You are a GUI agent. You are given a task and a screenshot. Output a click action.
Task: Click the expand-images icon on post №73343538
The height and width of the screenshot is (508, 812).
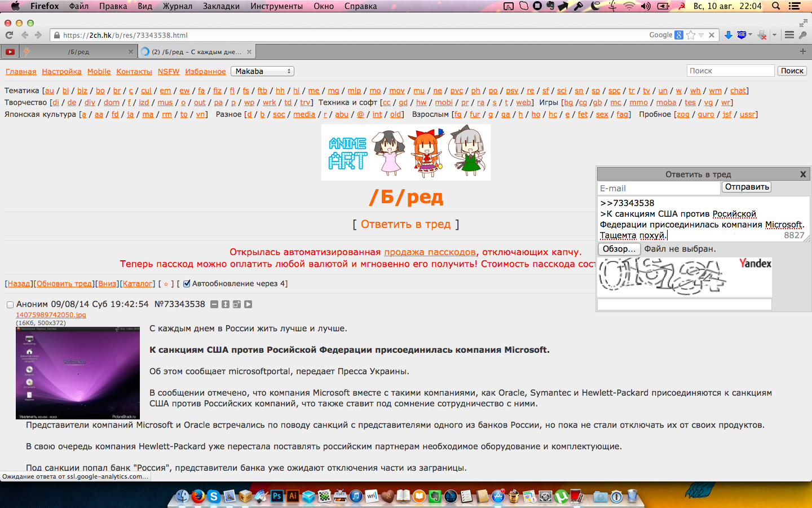pos(237,304)
